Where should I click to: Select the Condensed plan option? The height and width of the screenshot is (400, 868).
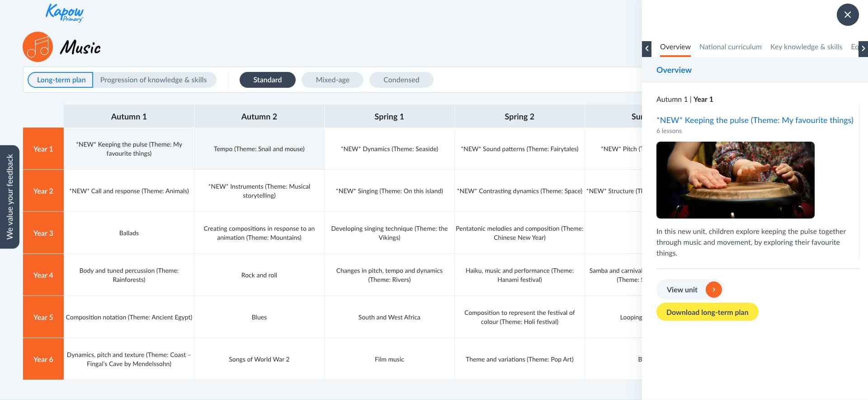coord(401,80)
